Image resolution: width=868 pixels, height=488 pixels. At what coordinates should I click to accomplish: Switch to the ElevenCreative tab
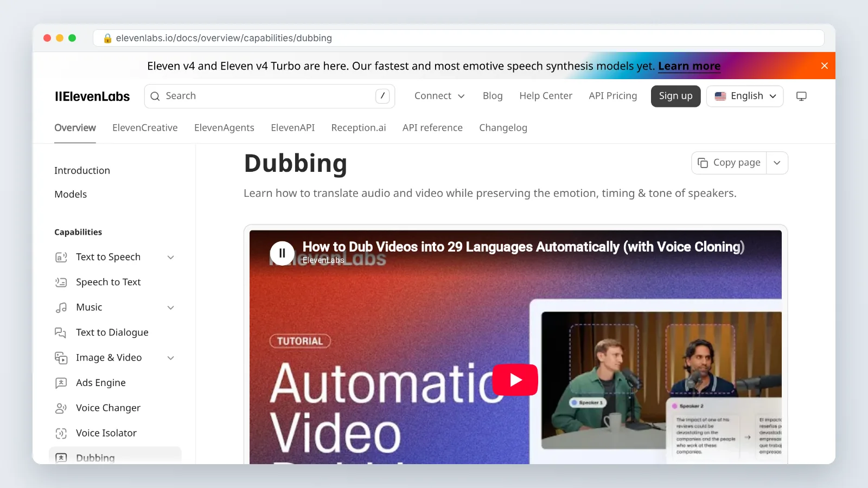pos(145,127)
